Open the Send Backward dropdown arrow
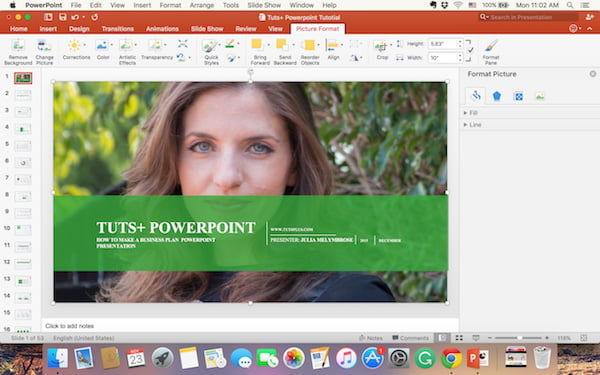The height and width of the screenshot is (375, 600). click(293, 45)
